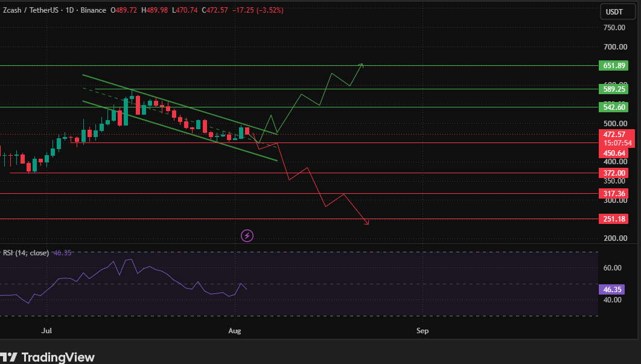Click the 700.00 price axis tick
Image resolution: width=641 pixels, height=364 pixels.
point(615,46)
